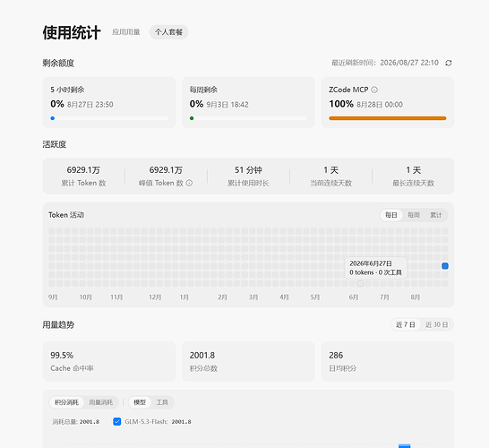Click the refresh icon next to refresh time
489x448 pixels.
tap(449, 63)
